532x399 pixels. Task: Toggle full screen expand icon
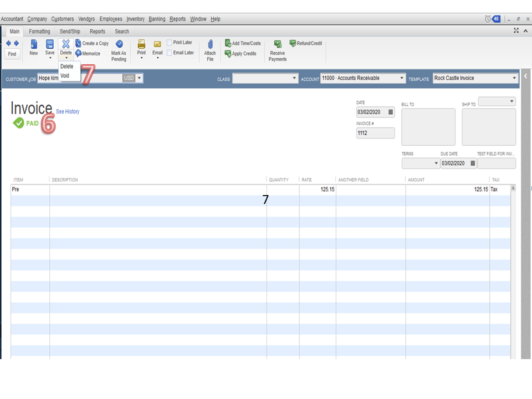point(516,30)
